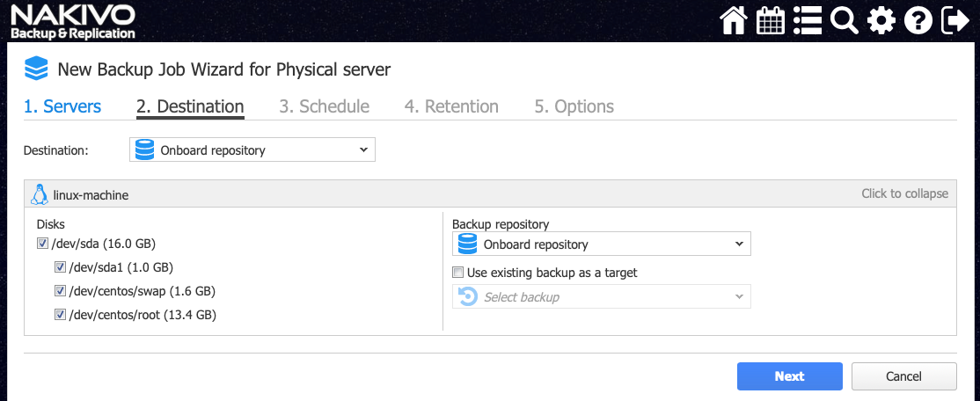Screen dimensions: 980x401
Task: Uncheck the /dev/centos/swap (1.6 GB) volume
Action: [x=60, y=291]
